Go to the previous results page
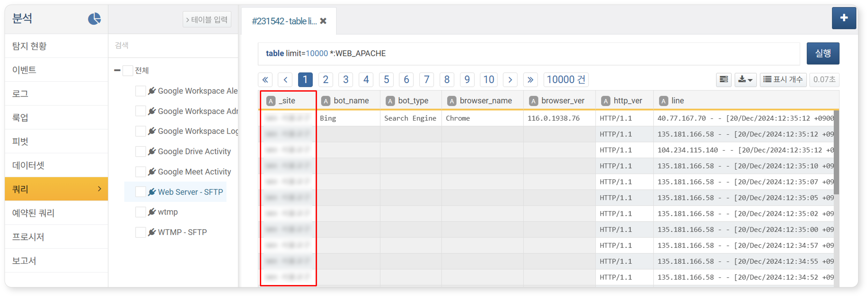 tap(285, 80)
